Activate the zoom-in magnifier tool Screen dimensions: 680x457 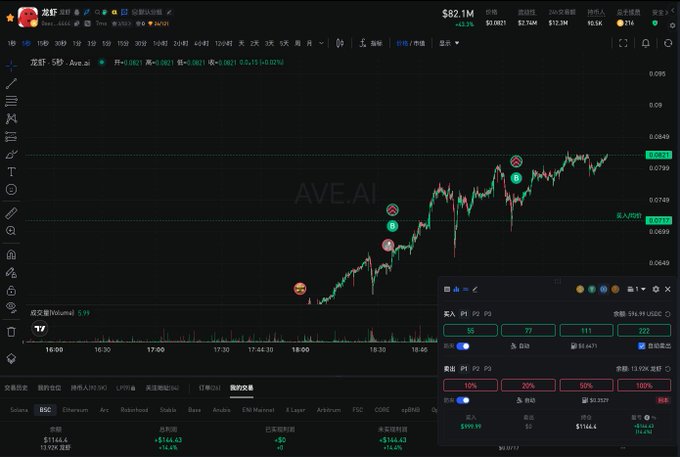click(11, 231)
